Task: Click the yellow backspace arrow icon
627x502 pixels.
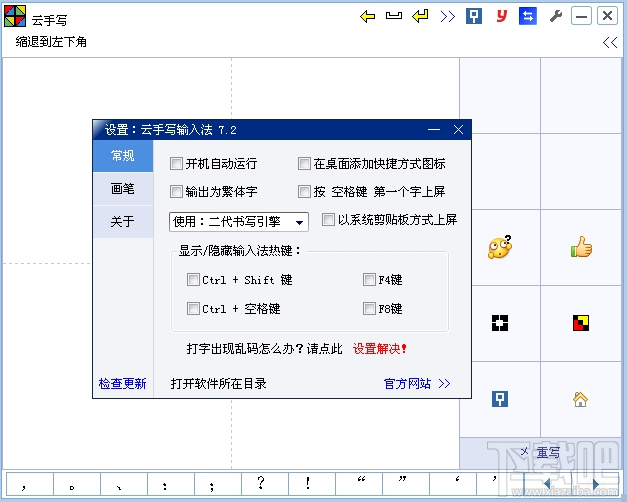Action: pos(367,16)
